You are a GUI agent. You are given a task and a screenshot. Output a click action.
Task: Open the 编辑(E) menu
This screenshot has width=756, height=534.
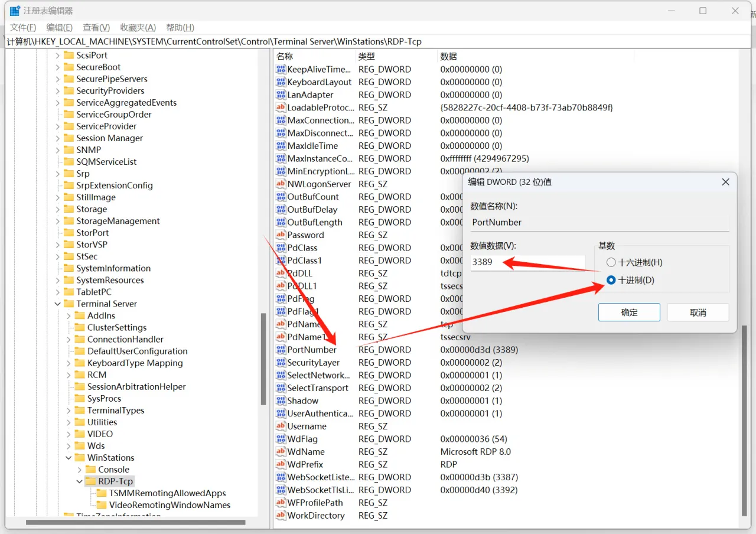[x=60, y=27]
